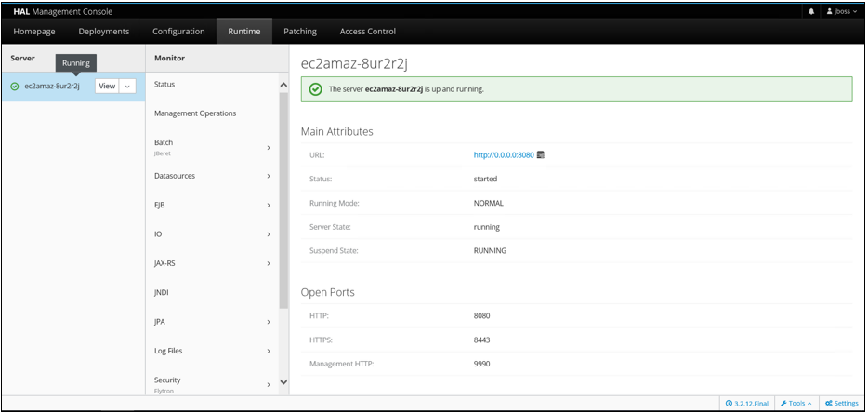Open the http://0.0.0.0:8080 URL link
Image resolution: width=868 pixels, height=413 pixels.
(x=504, y=155)
